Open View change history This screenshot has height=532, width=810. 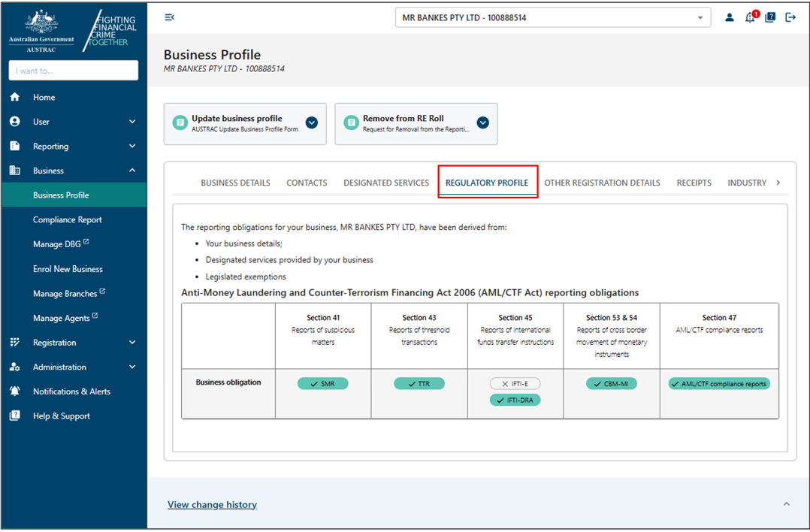pyautogui.click(x=212, y=504)
